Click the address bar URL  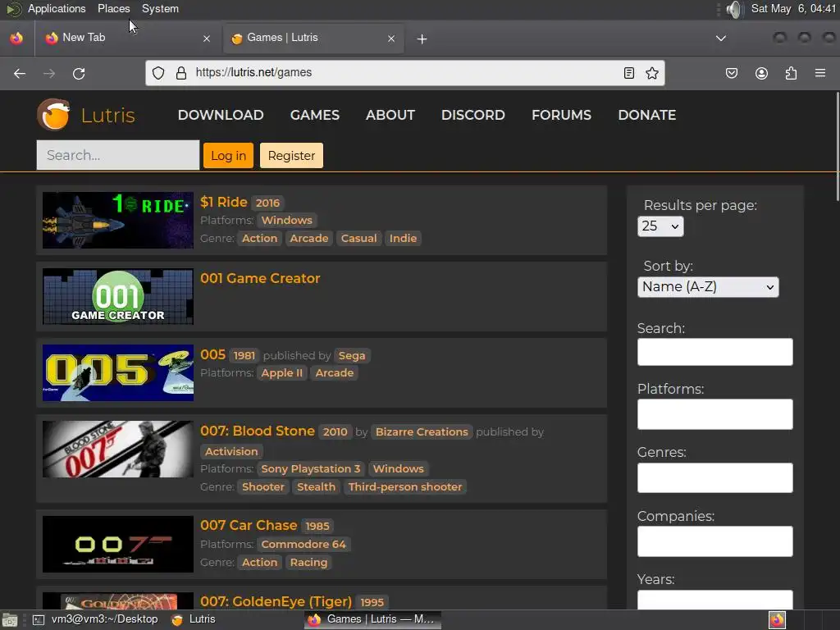253,73
